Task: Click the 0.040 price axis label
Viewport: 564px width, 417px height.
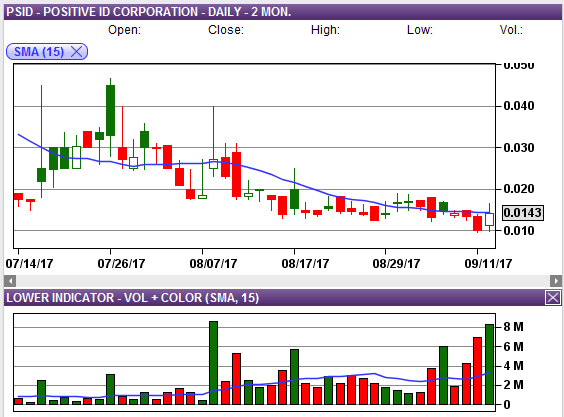Action: [x=519, y=106]
